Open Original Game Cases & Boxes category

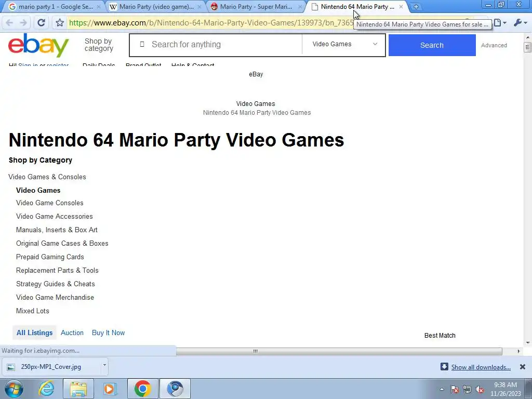(62, 243)
